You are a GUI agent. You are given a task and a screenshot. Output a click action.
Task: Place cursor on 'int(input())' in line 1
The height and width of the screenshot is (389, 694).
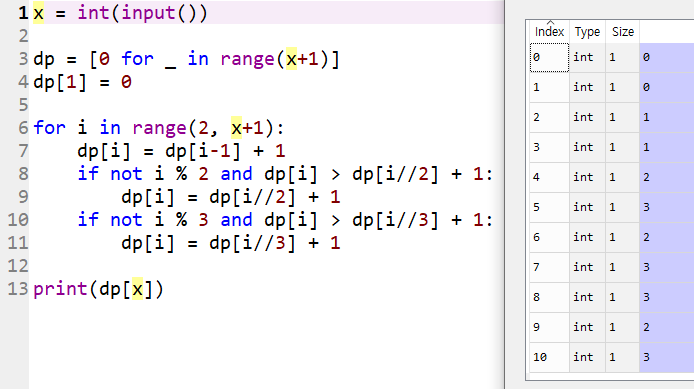(142, 13)
